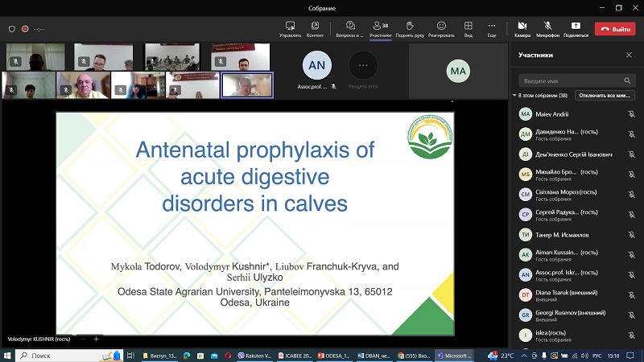Expand the Еще more options menu
This screenshot has height=362, width=644.
(492, 26)
